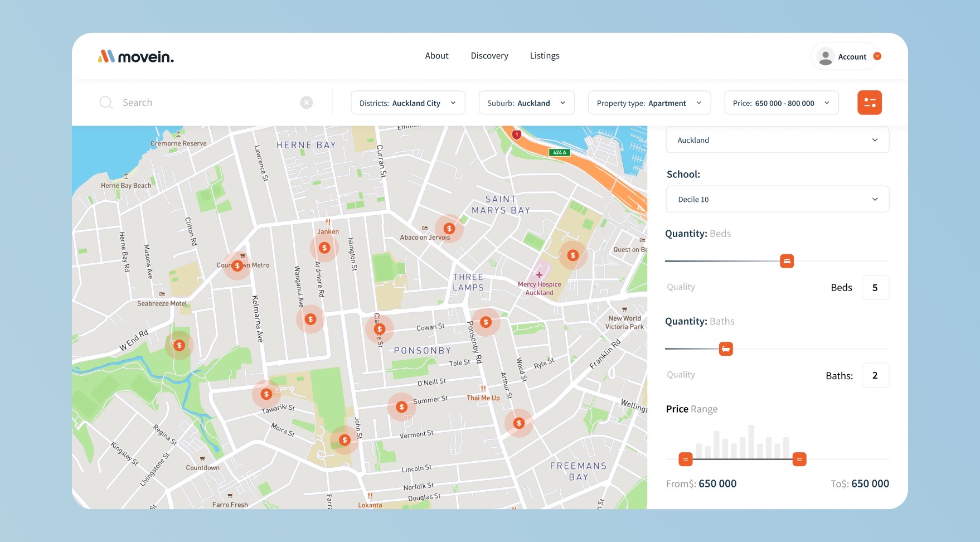
Task: Click the movein logo
Action: [136, 56]
